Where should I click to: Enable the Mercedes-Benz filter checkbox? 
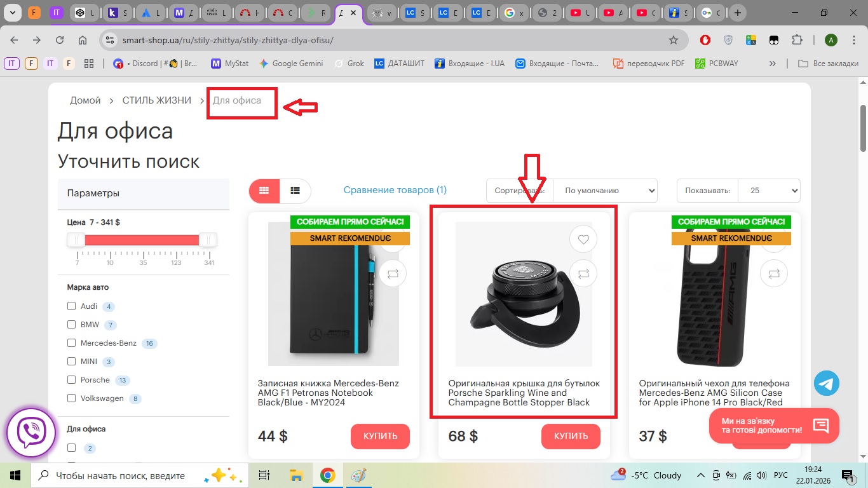72,343
